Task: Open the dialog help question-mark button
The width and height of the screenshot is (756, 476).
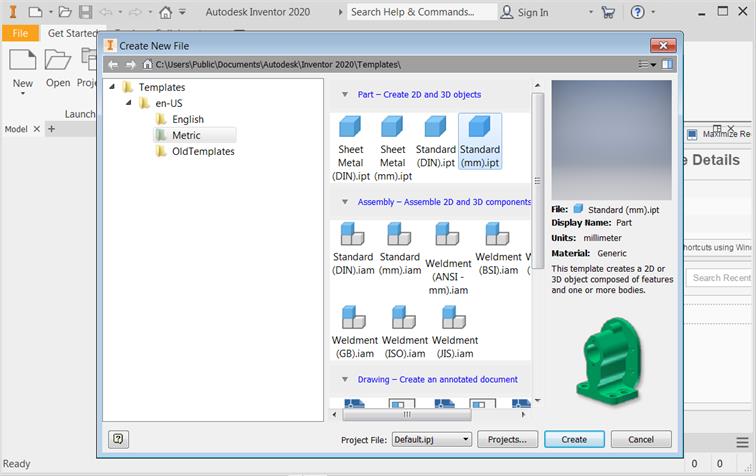Action: tap(118, 439)
